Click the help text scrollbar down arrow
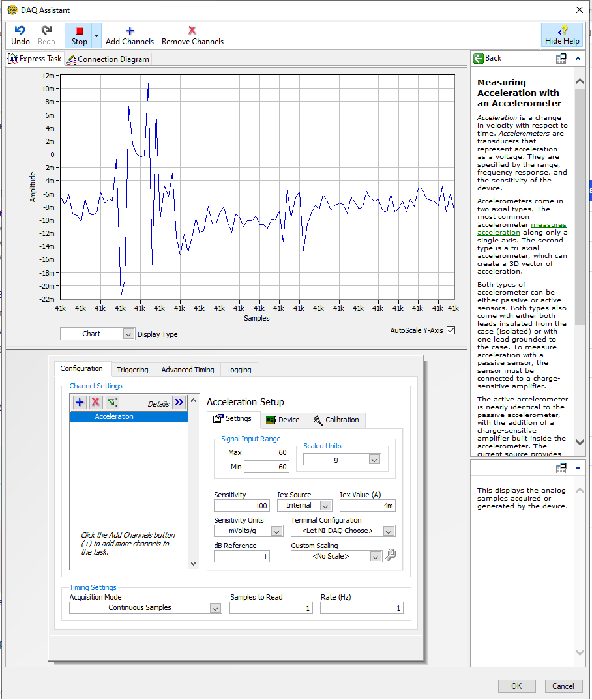The image size is (592, 700). pyautogui.click(x=580, y=443)
